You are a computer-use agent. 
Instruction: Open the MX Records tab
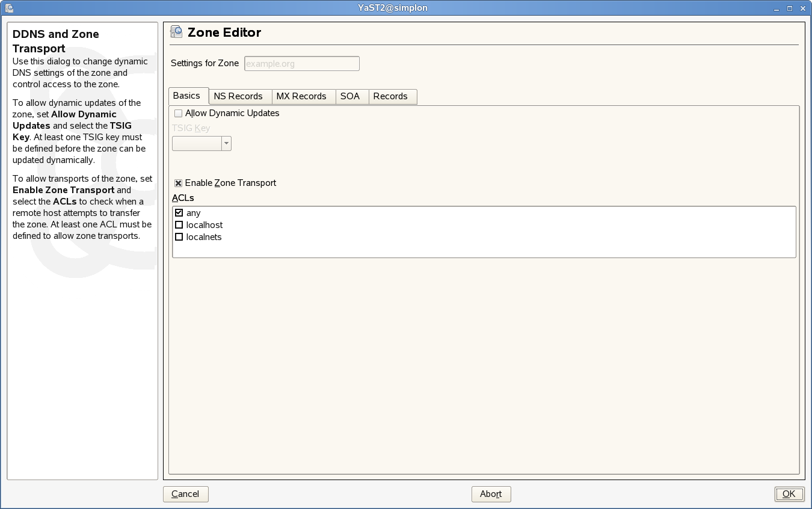click(301, 96)
